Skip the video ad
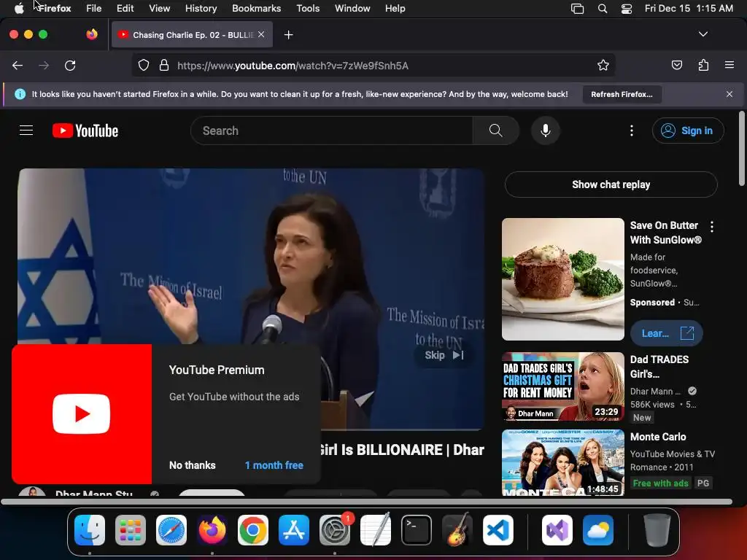This screenshot has height=560, width=747. coord(444,355)
